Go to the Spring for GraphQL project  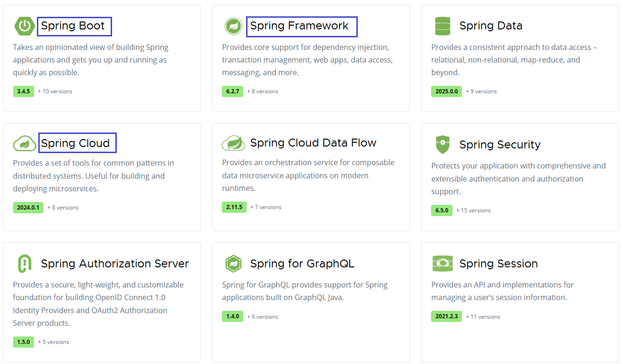click(302, 264)
